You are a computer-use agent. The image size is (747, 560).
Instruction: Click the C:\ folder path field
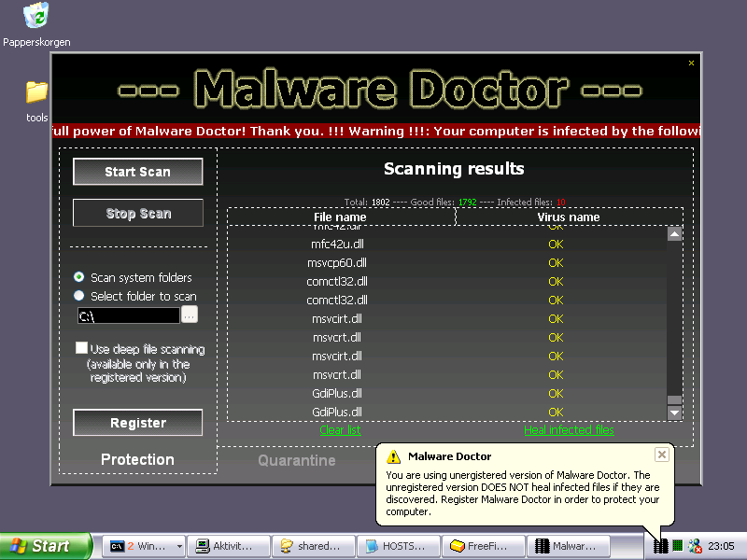coord(129,315)
